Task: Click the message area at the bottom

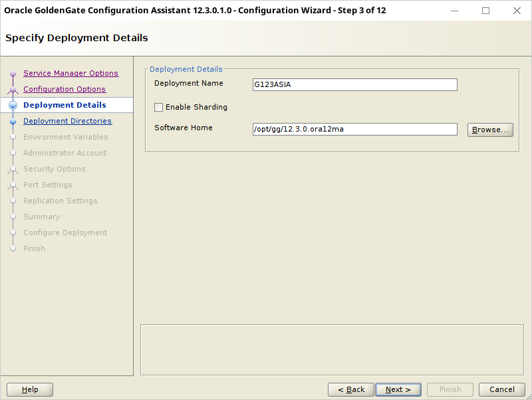Action: point(332,350)
